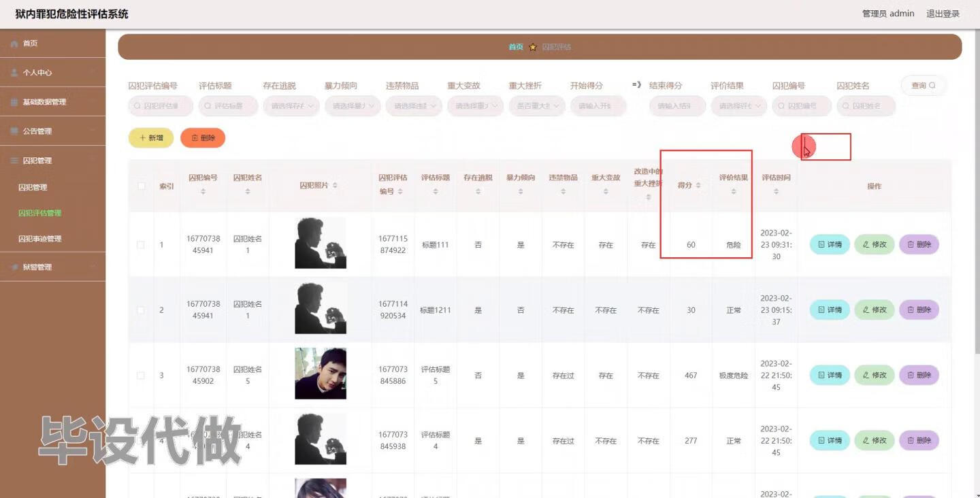
Task: Sort by 得分 column arrows
Action: point(698,186)
